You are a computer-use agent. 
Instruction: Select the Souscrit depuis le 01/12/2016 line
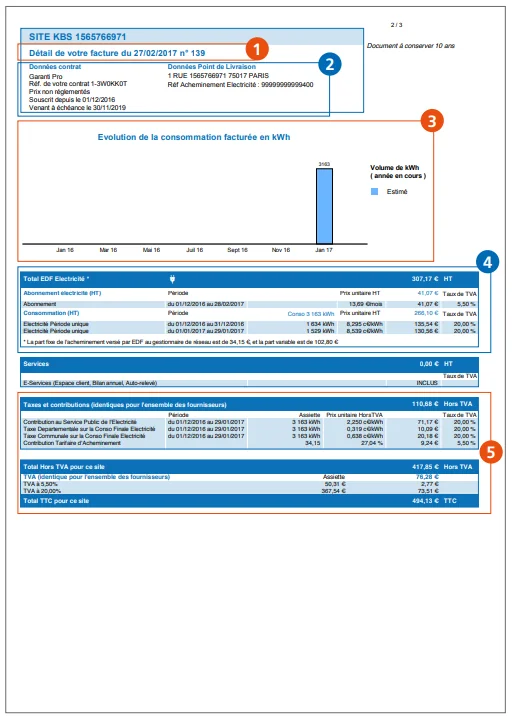click(x=72, y=99)
